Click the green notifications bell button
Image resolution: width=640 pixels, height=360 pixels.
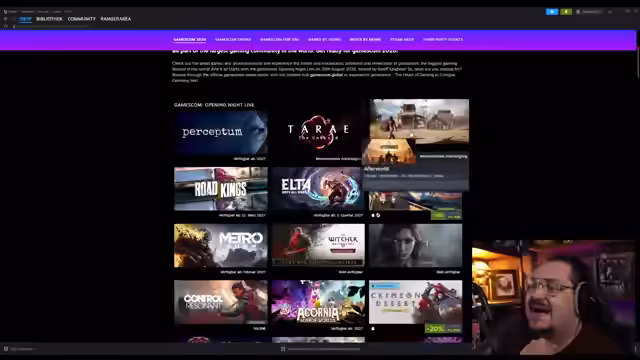point(566,12)
